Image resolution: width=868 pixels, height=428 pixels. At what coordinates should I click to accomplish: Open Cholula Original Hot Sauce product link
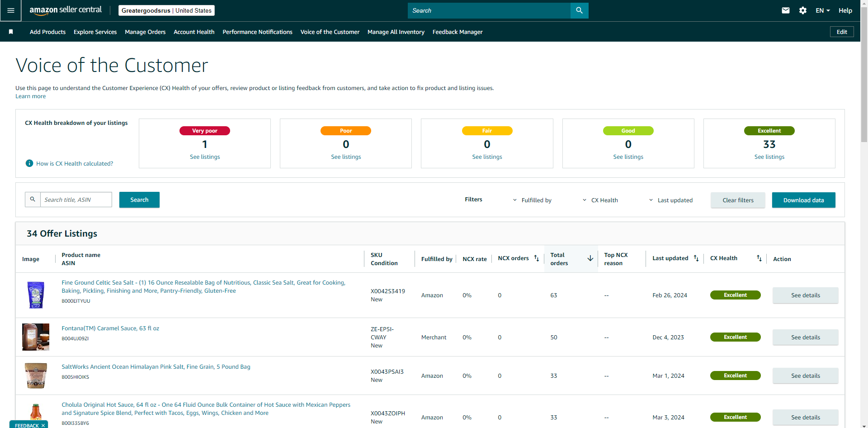pos(206,409)
